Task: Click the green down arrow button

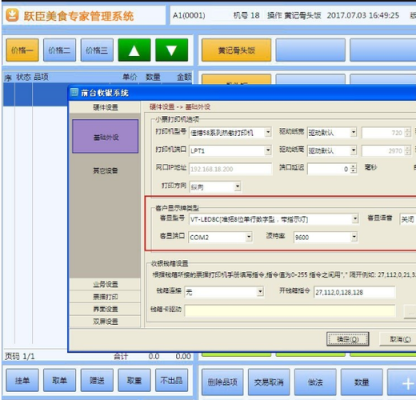Action: coord(172,50)
